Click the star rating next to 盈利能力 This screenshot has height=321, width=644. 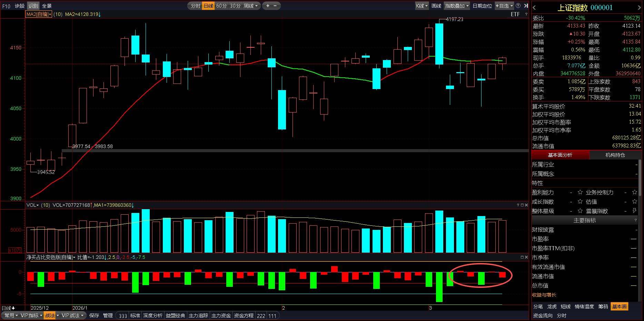pyautogui.click(x=580, y=192)
